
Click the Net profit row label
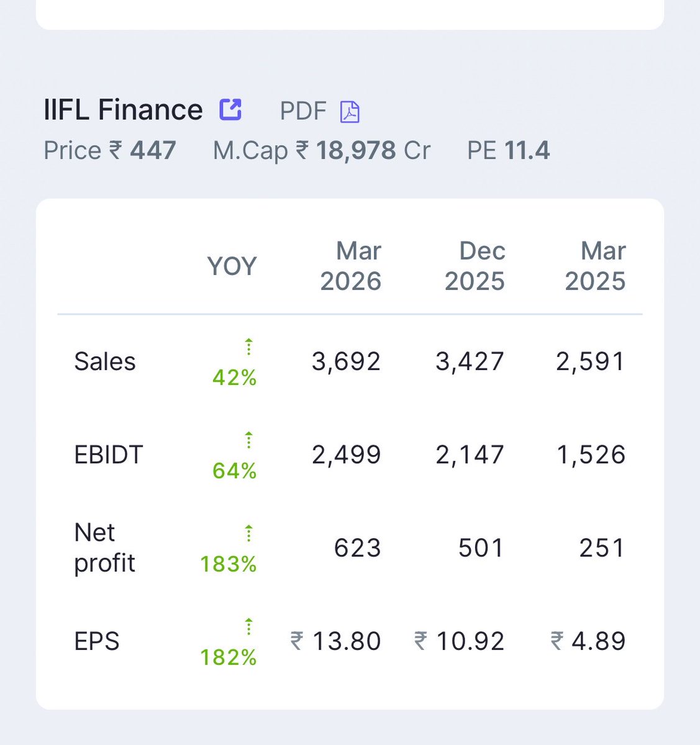point(104,548)
